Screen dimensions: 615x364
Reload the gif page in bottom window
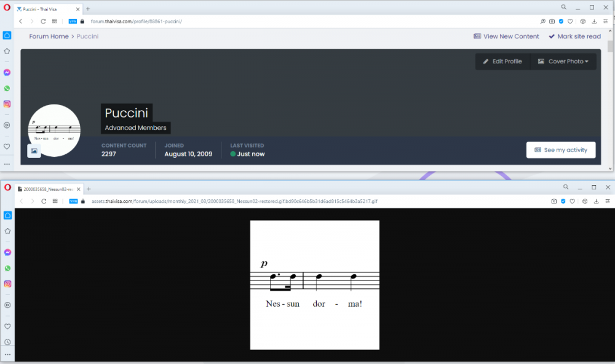pos(44,201)
